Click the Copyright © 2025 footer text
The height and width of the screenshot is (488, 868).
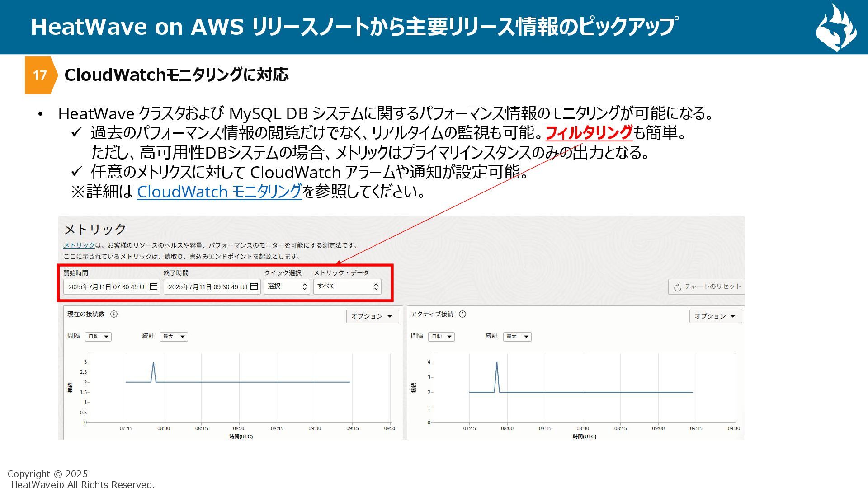48,474
